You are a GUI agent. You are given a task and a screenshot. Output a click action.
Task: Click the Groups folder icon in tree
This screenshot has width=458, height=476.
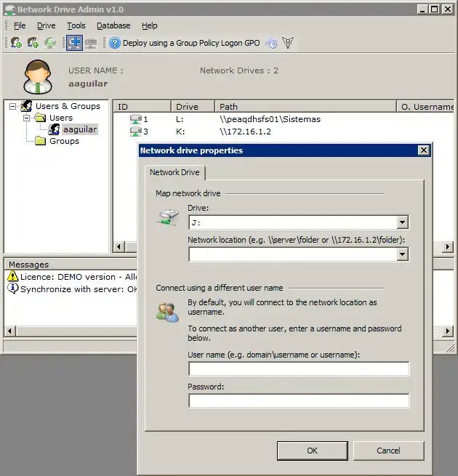pos(40,141)
